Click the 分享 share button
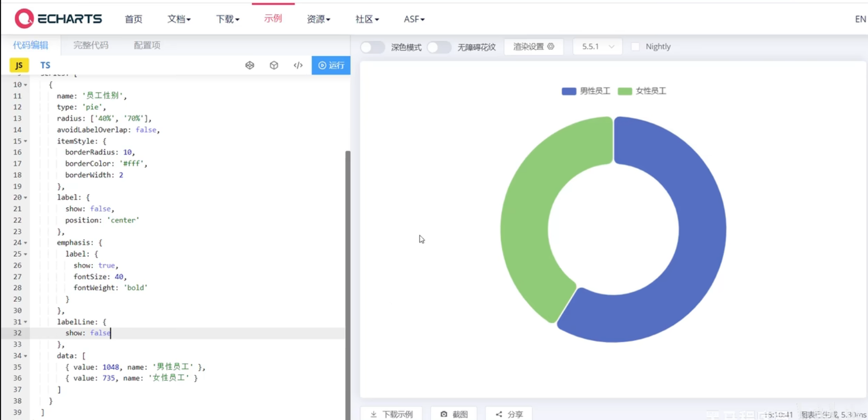 509,414
